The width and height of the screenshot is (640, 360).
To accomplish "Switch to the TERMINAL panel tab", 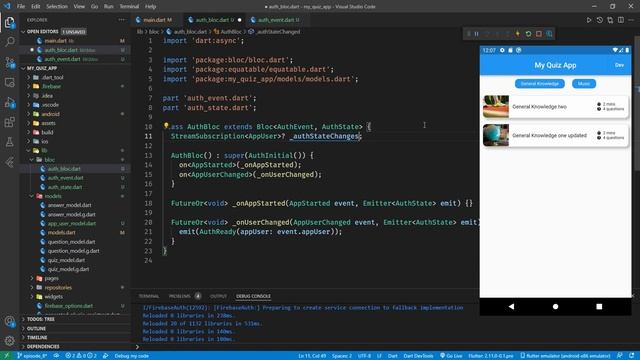I will (x=149, y=296).
